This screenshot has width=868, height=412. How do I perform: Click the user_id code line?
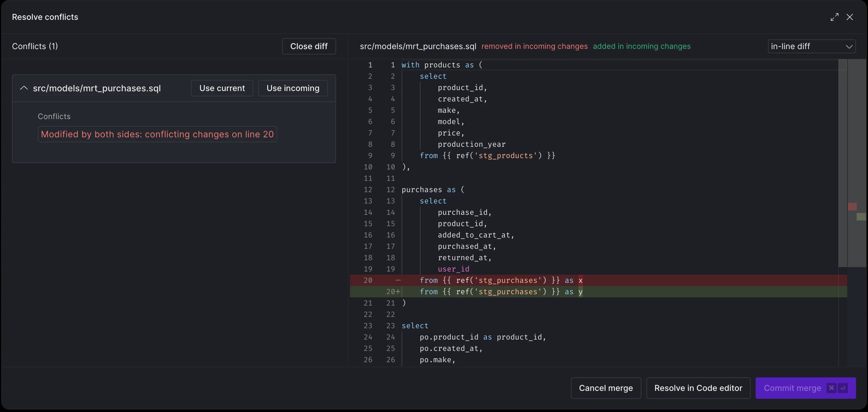click(x=453, y=269)
